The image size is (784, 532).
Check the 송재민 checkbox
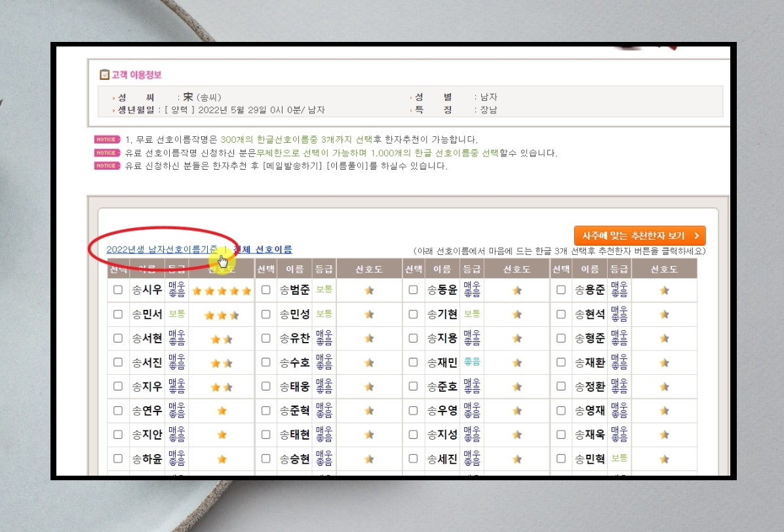point(413,362)
